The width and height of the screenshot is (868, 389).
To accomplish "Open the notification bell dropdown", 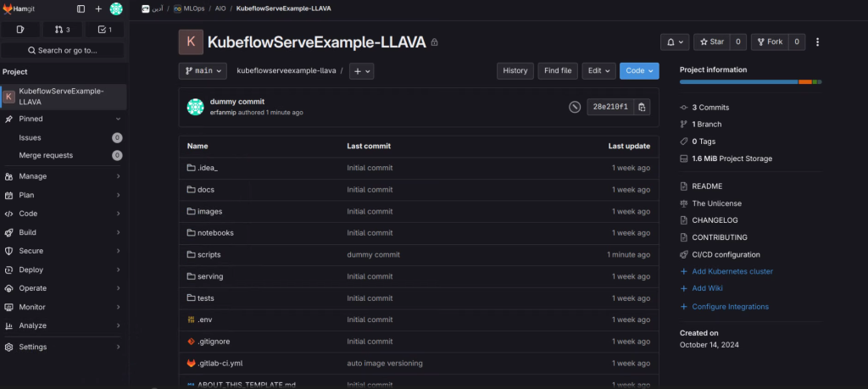I will click(674, 42).
